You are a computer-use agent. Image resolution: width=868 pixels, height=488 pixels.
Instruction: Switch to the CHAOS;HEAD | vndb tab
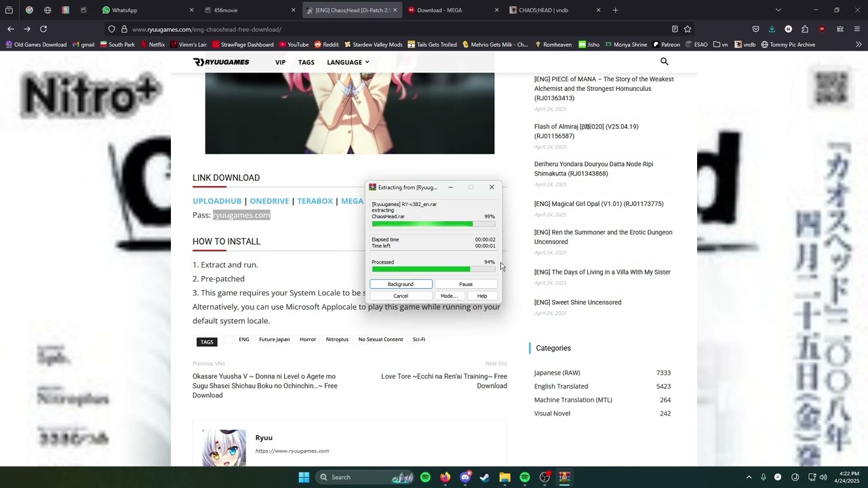click(554, 10)
